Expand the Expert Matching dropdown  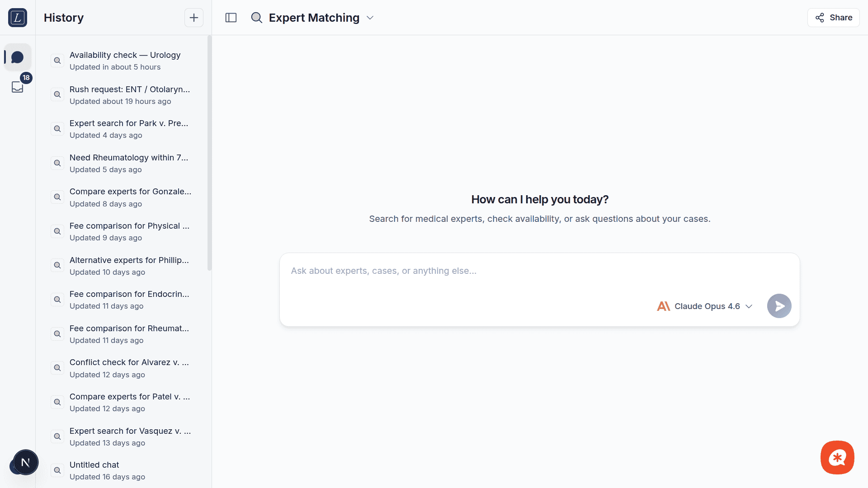coord(370,18)
